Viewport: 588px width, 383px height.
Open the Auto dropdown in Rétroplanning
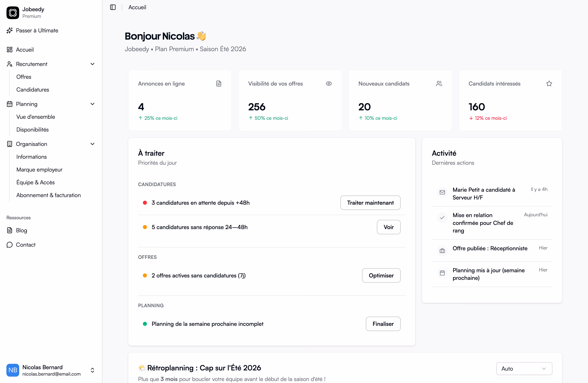tap(524, 368)
